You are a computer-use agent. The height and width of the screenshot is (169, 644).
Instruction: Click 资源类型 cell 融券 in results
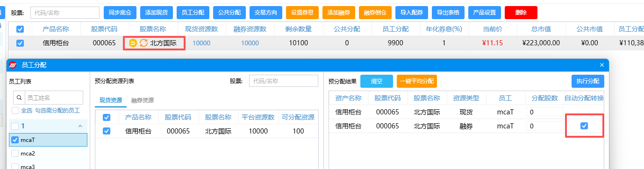(x=466, y=126)
